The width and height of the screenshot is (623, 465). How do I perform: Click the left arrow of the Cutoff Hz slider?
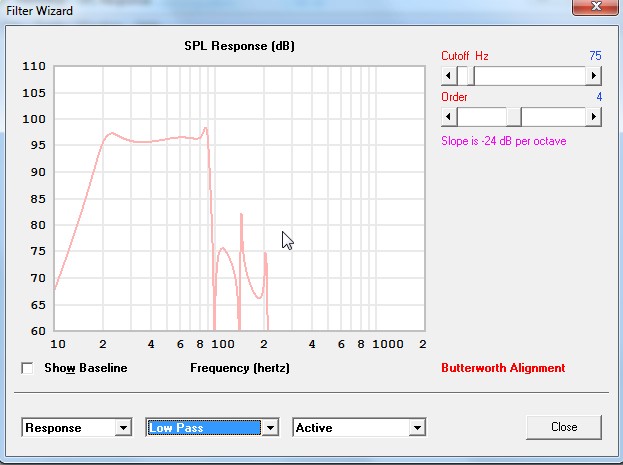coord(449,76)
